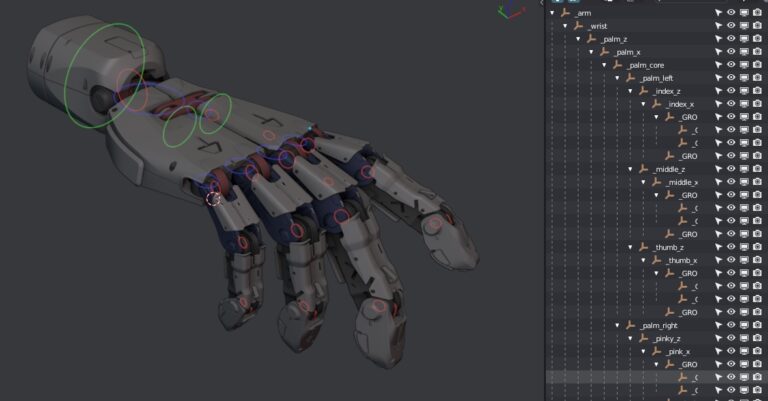The height and width of the screenshot is (401, 768).
Task: Hide _index_z using the eye icon
Action: click(x=731, y=91)
